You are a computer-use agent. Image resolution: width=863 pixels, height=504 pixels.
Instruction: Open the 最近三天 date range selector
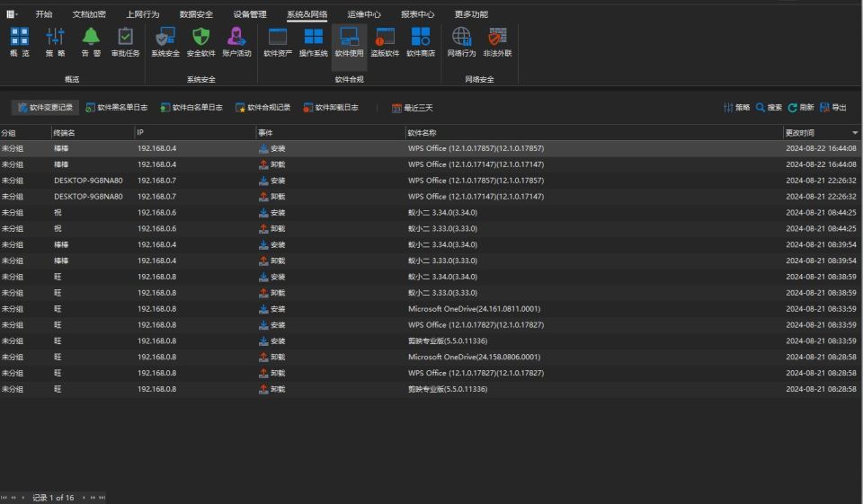coord(413,108)
